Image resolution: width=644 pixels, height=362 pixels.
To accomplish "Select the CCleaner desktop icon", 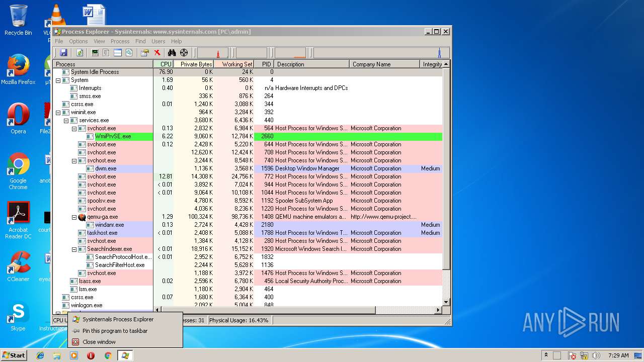I will click(x=18, y=266).
